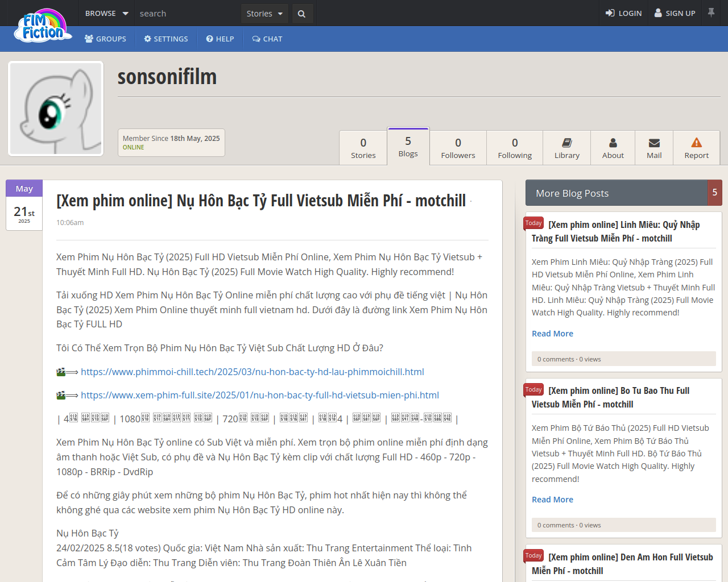Click the pin icon in top bar

pyautogui.click(x=711, y=12)
